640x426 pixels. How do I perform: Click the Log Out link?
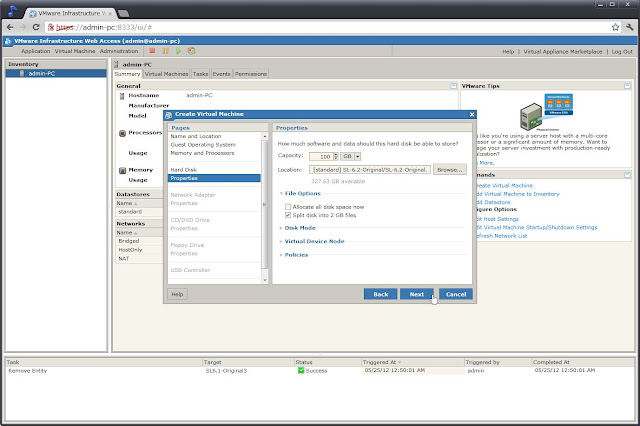pos(622,52)
